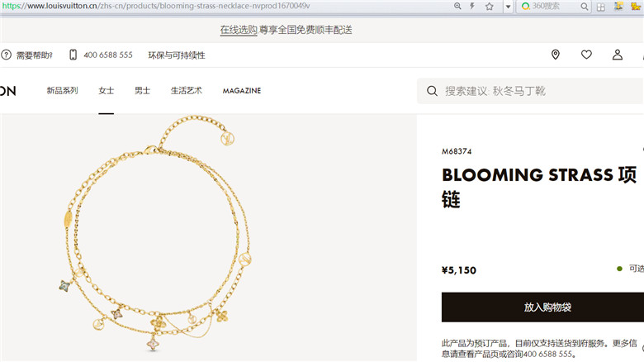Screen dimensions: 644x362
Task: Click the phone icon beside 400 6588 555
Action: pos(73,55)
